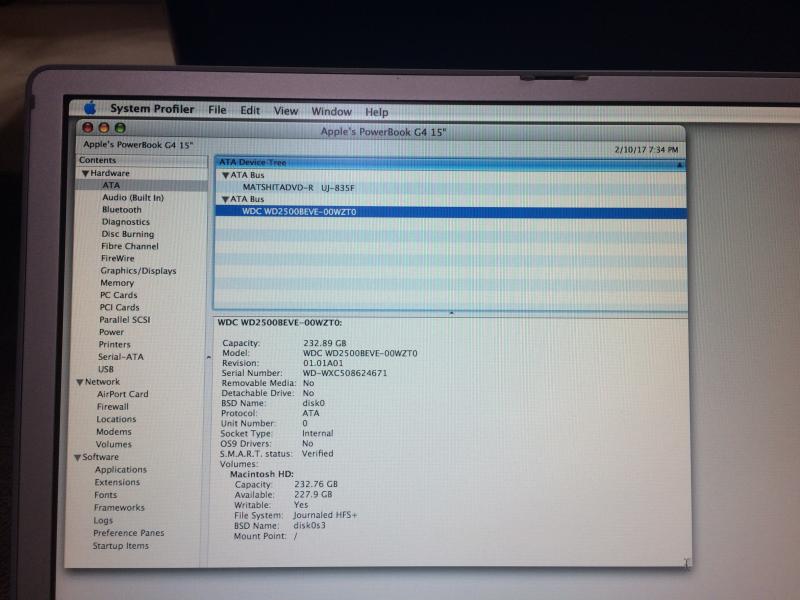This screenshot has width=800, height=600.
Task: Click the Macintosh HD volume heading
Action: pos(262,474)
